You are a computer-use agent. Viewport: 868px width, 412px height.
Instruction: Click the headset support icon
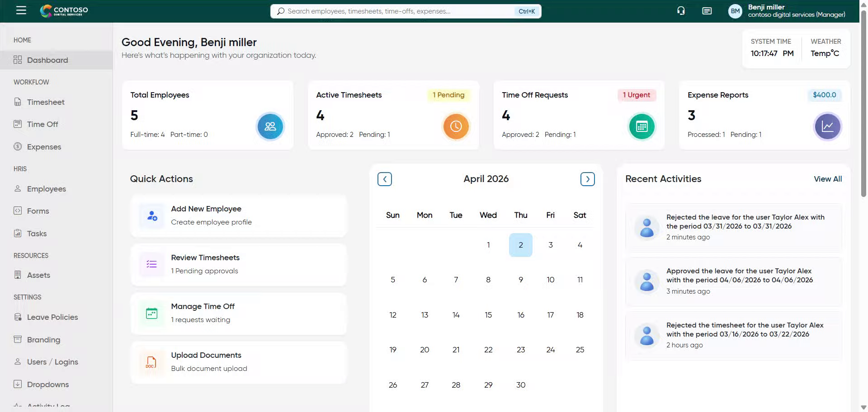681,11
